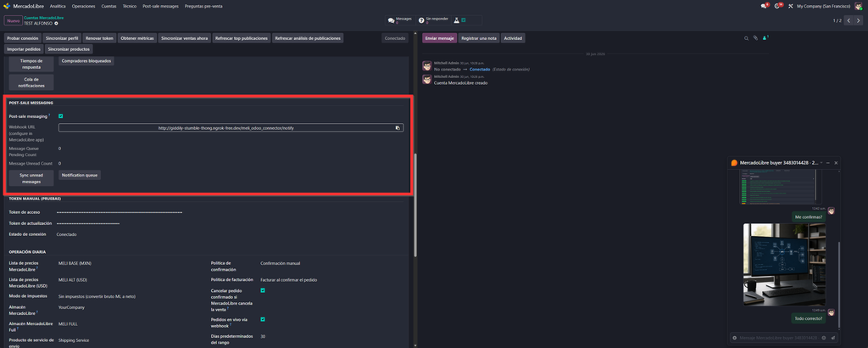Open the emoji picker in chat composer
This screenshot has height=348, width=868.
coord(824,338)
